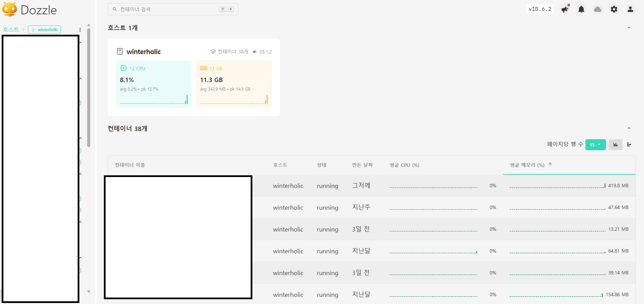Click the container cube icon
The height and width of the screenshot is (304, 644).
pos(213,51)
